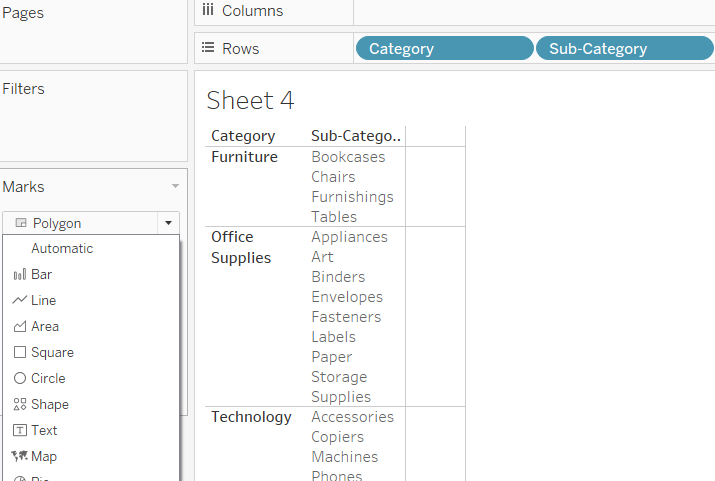The height and width of the screenshot is (481, 715).
Task: Click the Sub-Category pill on Rows
Action: point(624,49)
